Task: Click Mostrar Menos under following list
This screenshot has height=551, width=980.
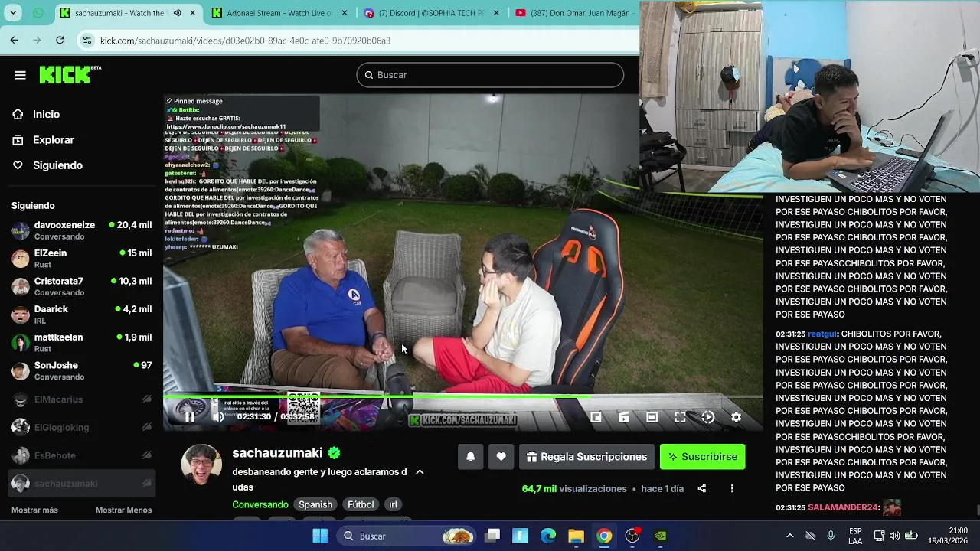Action: pos(123,510)
